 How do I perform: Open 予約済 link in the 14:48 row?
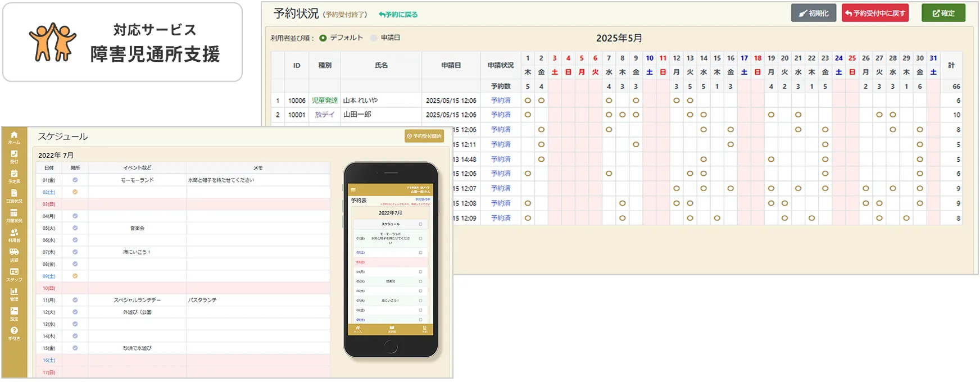(x=501, y=160)
